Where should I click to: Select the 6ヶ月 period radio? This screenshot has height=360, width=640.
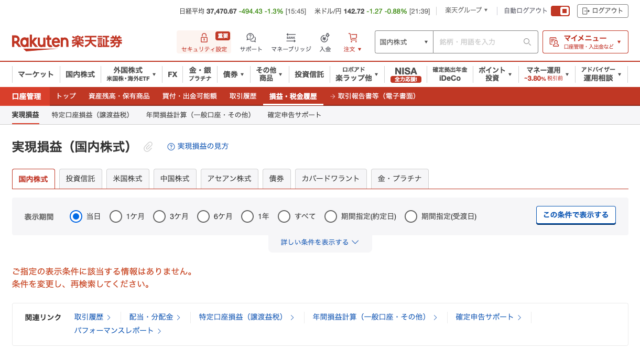click(203, 216)
